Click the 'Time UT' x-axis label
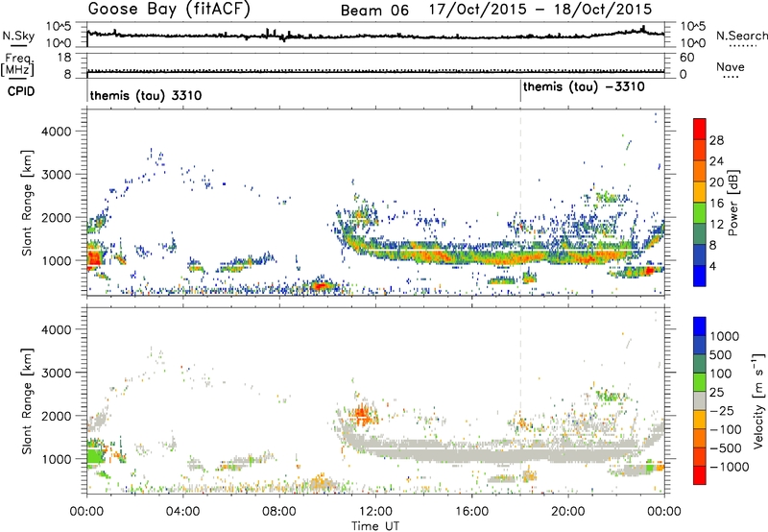The image size is (768, 532). (375, 526)
